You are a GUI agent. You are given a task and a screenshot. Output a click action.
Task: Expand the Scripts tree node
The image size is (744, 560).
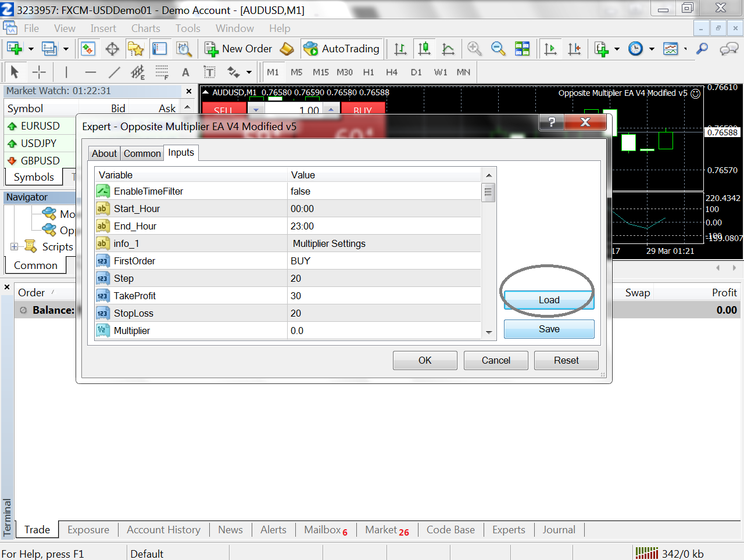(x=14, y=247)
